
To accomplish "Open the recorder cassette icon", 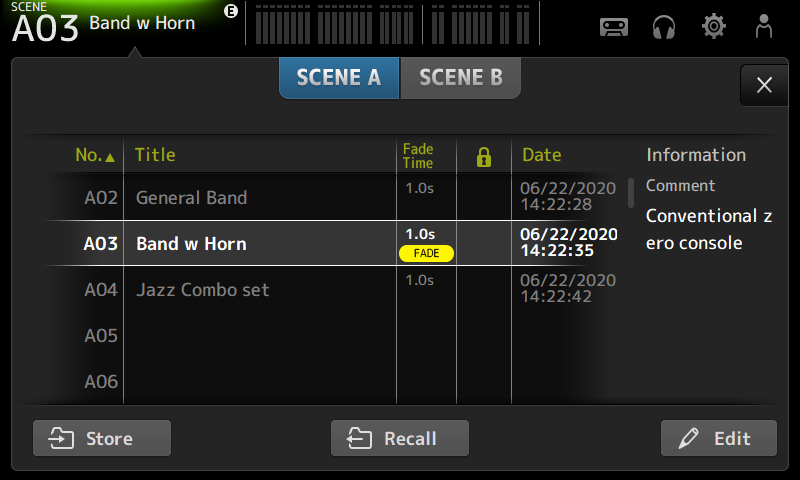I will pos(614,27).
